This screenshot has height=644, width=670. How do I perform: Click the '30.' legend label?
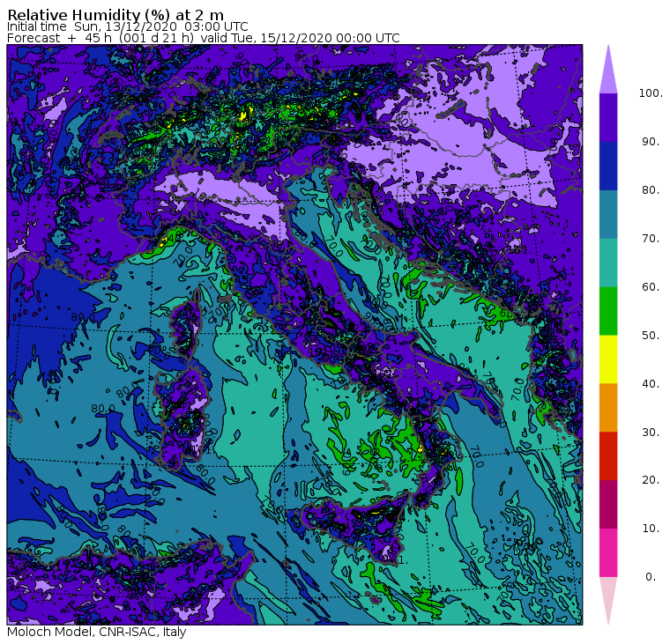[651, 433]
